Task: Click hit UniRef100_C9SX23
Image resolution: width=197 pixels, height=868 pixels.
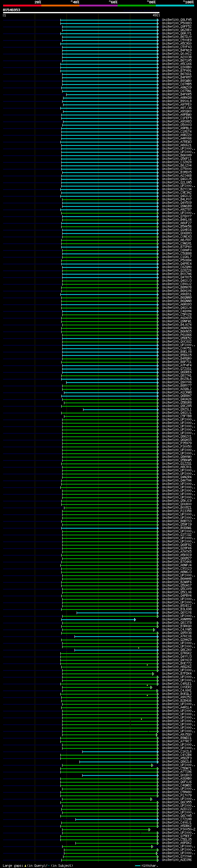Action: (177, 568)
